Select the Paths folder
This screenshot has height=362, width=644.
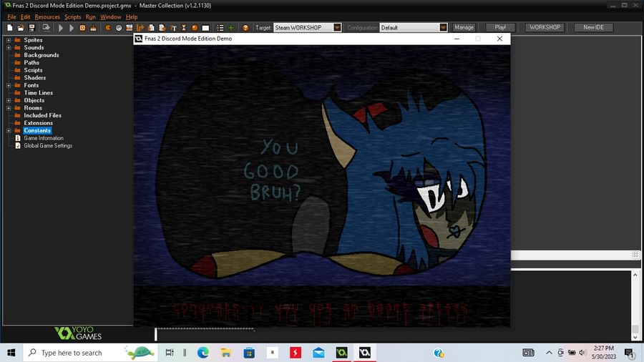tap(31, 62)
